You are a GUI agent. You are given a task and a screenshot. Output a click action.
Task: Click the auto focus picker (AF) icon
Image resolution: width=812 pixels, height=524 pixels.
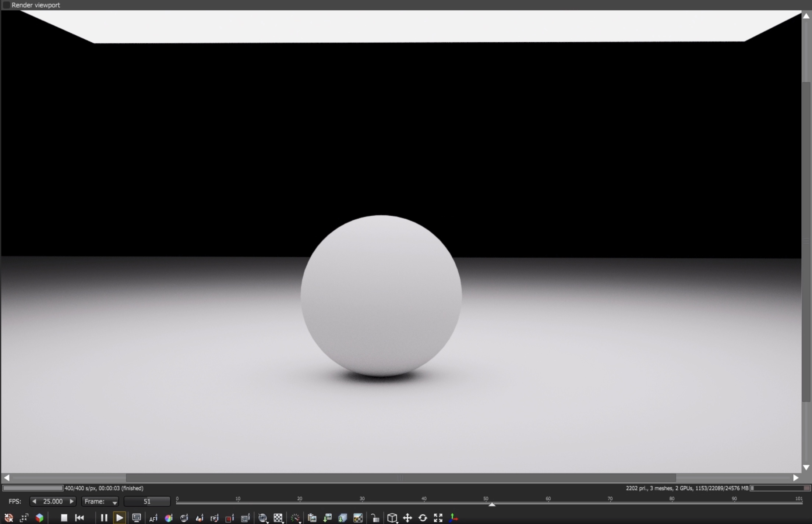pos(153,518)
